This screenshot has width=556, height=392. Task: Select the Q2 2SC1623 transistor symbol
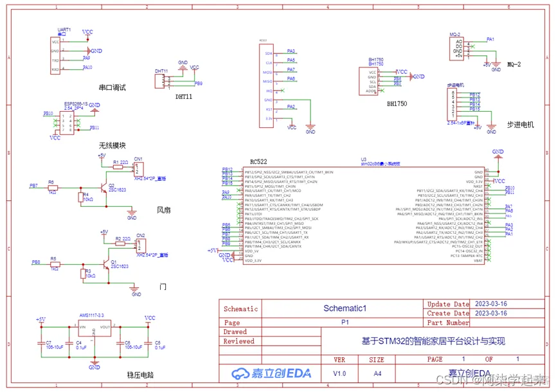tap(103, 188)
